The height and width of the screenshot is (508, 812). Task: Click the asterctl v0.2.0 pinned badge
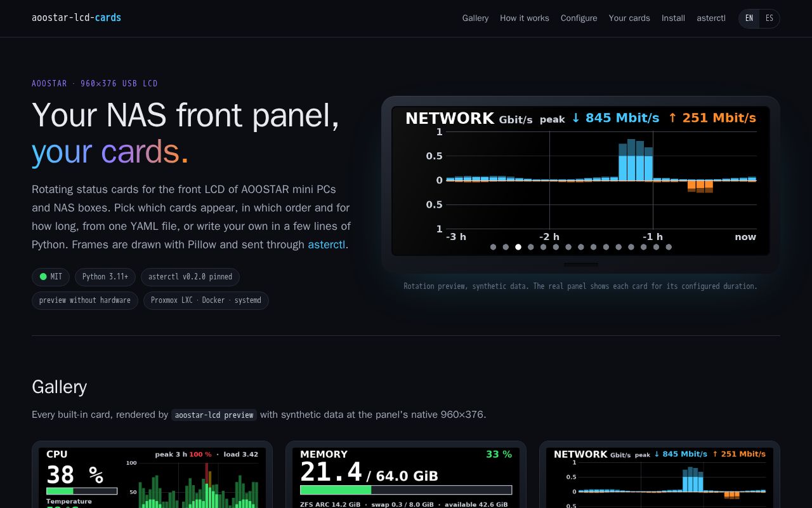pos(190,277)
